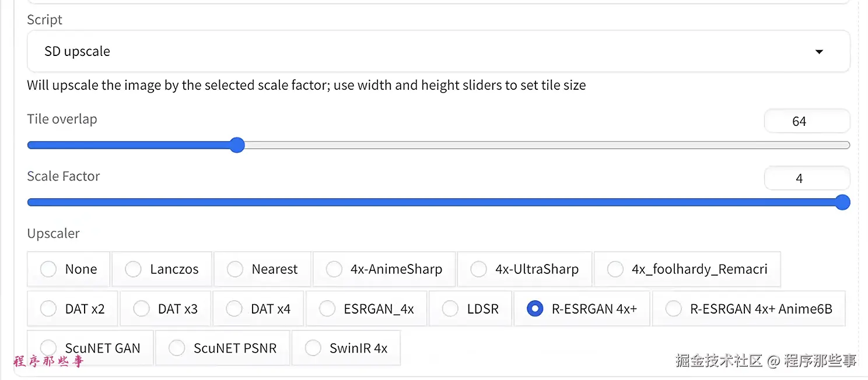Choose the DAT x3 option
The width and height of the screenshot is (868, 380).
(141, 309)
